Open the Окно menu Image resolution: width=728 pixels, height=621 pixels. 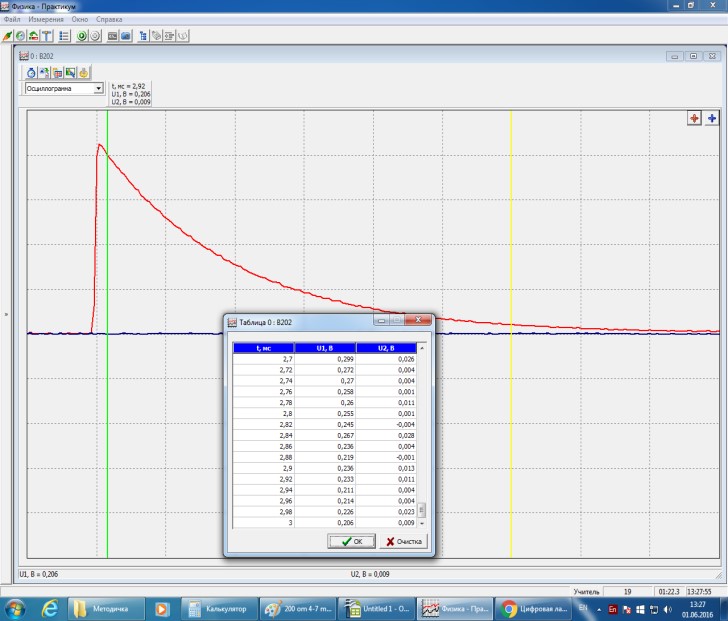coord(80,19)
